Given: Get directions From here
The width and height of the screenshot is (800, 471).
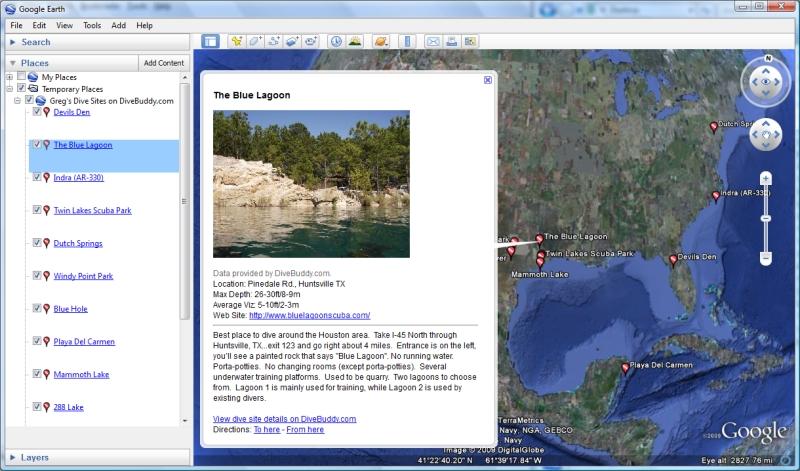Looking at the screenshot, I should pyautogui.click(x=305, y=430).
